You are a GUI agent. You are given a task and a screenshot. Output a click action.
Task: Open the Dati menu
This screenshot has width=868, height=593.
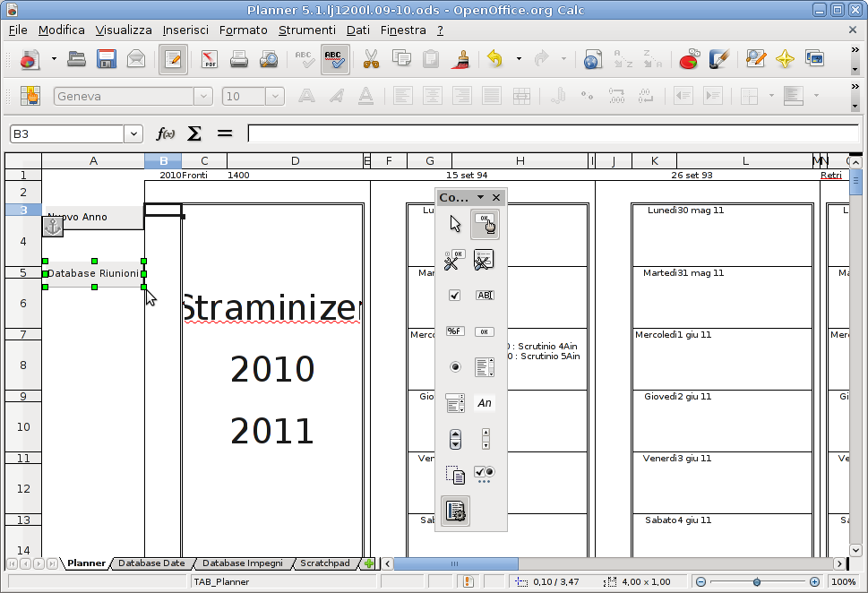358,30
